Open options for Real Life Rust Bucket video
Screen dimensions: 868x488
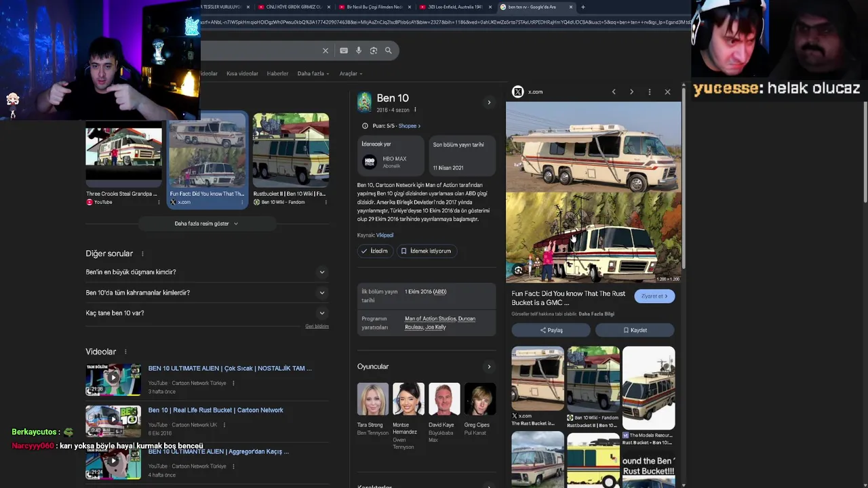point(224,425)
